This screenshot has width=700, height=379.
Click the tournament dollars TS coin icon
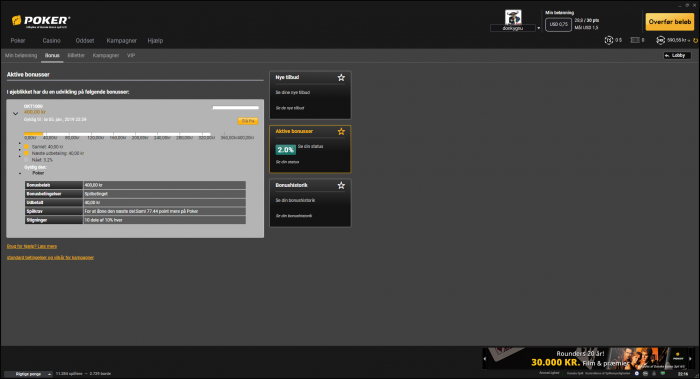(608, 40)
